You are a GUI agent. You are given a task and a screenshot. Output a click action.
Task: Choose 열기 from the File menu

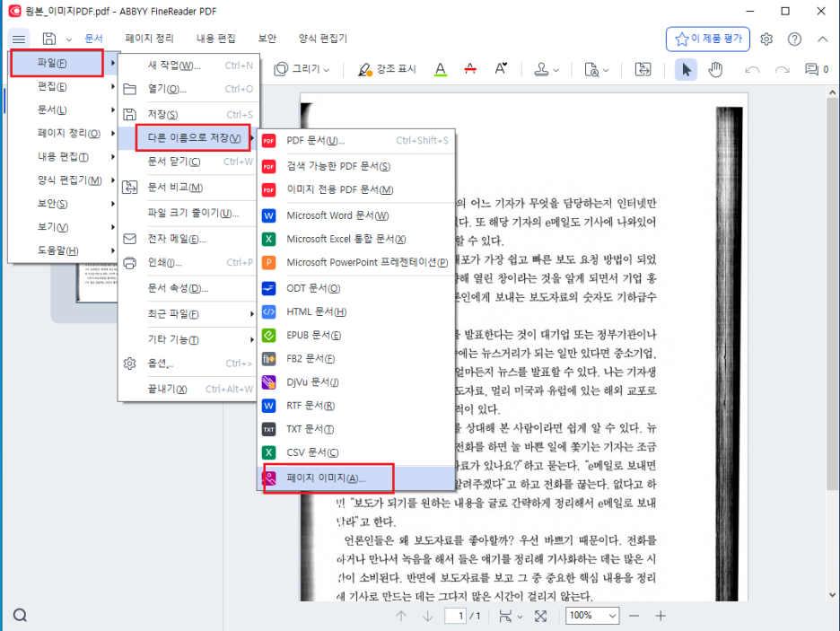coord(189,89)
